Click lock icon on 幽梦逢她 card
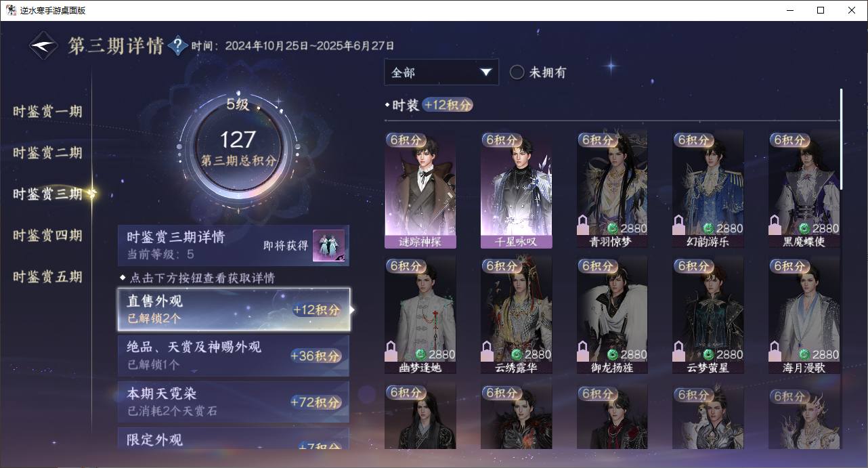The height and width of the screenshot is (468, 868). click(390, 351)
